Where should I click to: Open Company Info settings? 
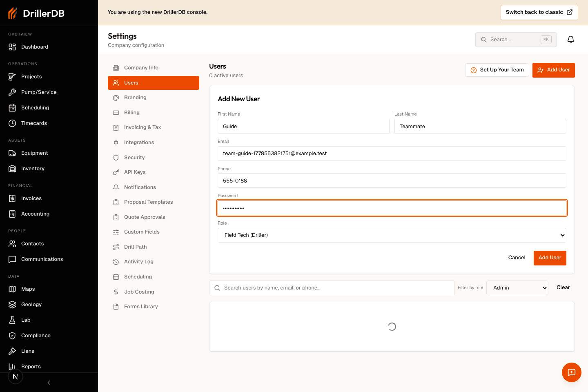154,68
